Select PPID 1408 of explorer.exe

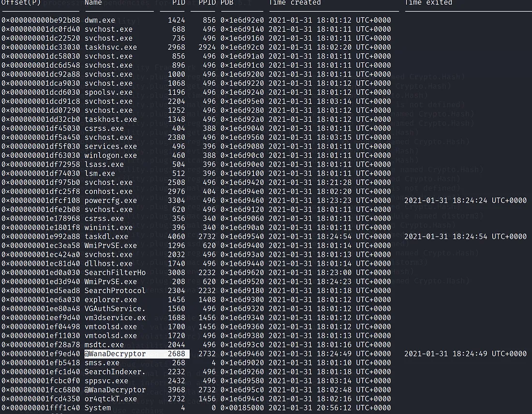(207, 300)
